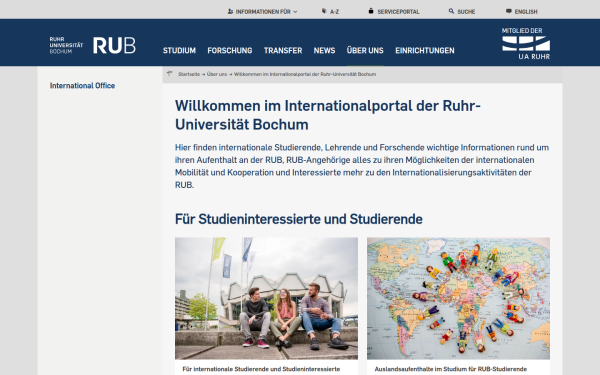Click the world map figurines photo
The width and height of the screenshot is (600, 375).
(458, 298)
